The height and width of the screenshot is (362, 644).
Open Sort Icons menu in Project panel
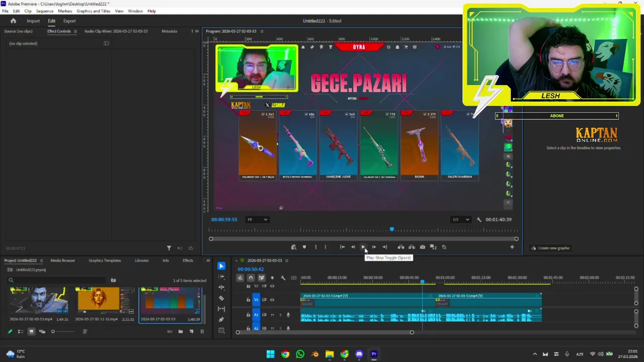pyautogui.click(x=85, y=331)
